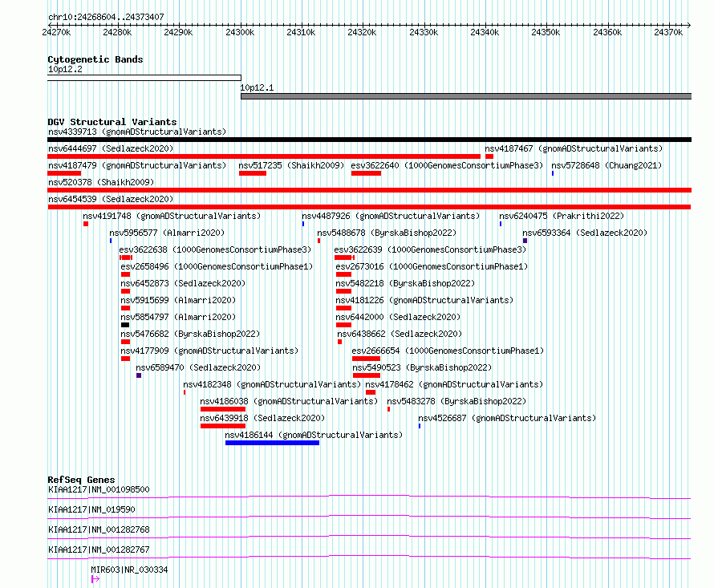Click esv3622640 (1000GenomesConsortiumPhase3) label

tap(447, 165)
